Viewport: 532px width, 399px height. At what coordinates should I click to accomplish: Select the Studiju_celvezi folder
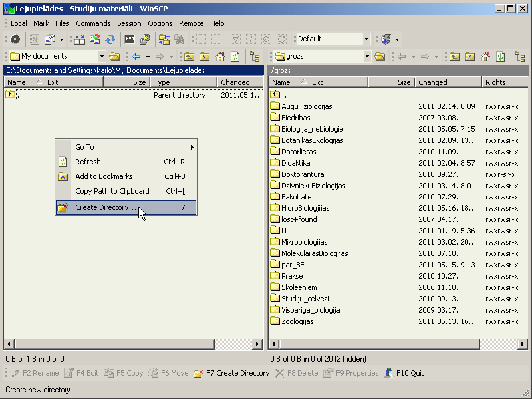(300, 299)
